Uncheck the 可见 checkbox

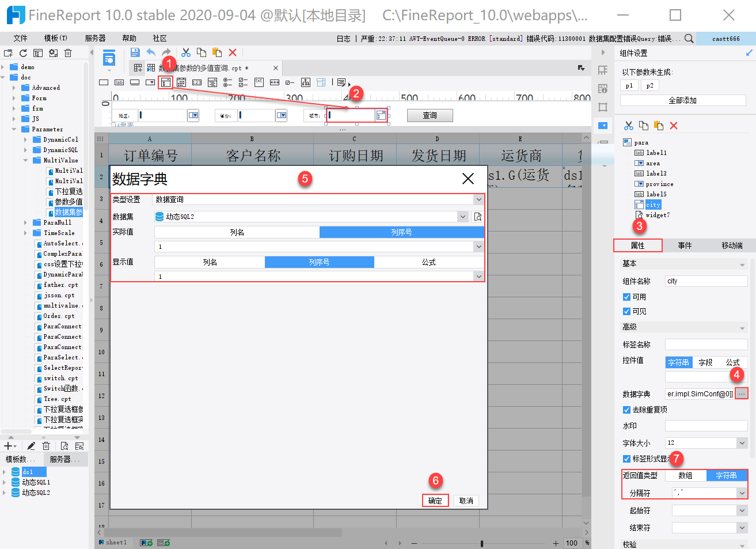[x=626, y=312]
